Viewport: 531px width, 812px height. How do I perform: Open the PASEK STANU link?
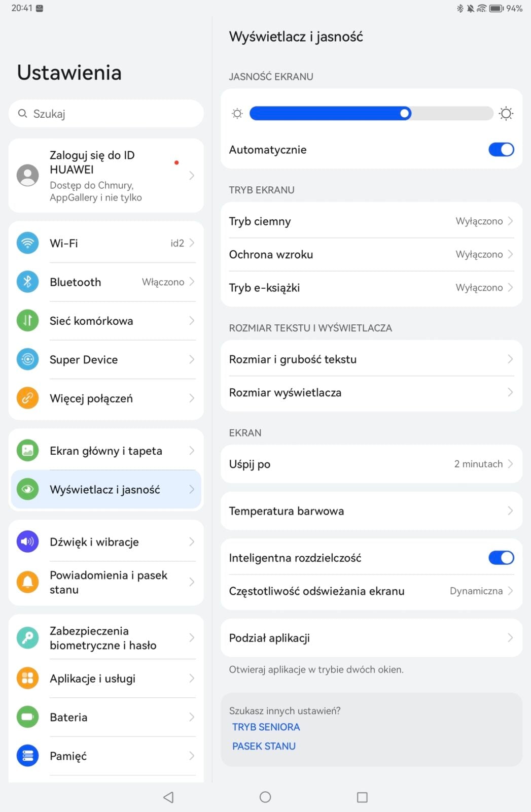[264, 746]
